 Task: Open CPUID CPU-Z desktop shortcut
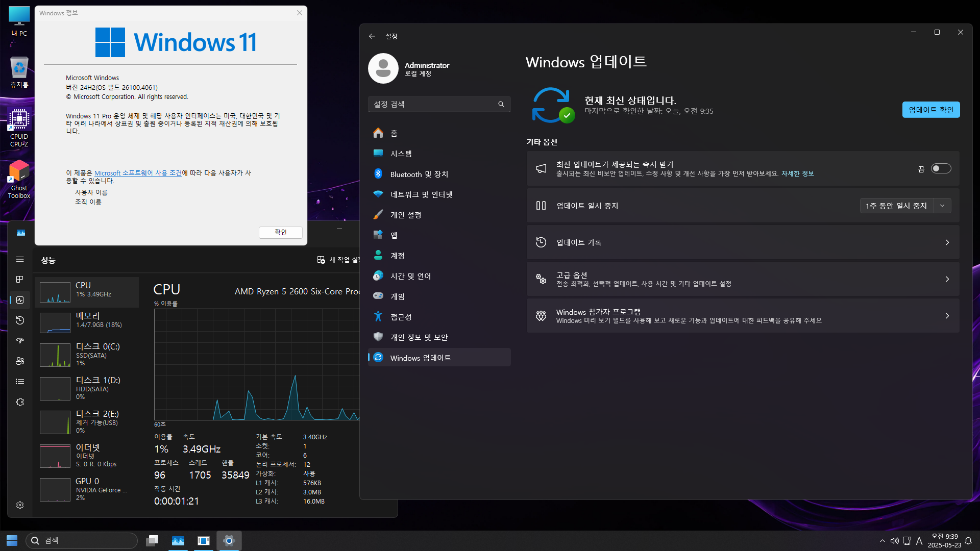click(19, 128)
